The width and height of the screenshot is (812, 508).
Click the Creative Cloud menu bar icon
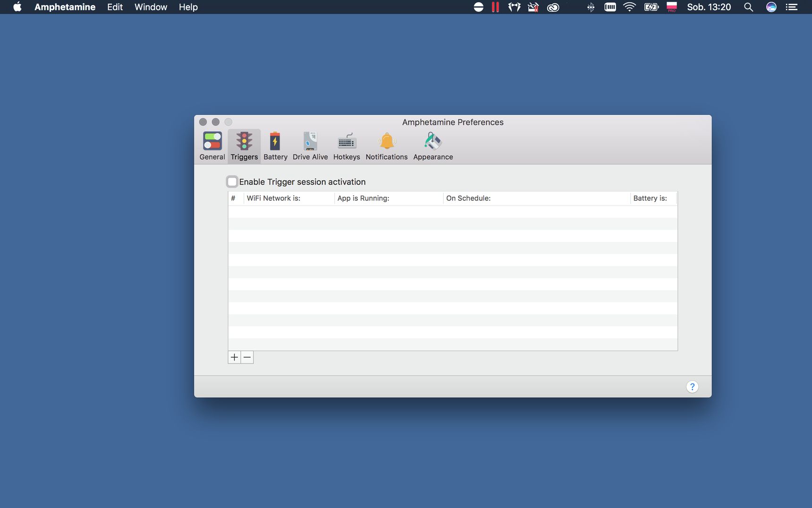(553, 7)
